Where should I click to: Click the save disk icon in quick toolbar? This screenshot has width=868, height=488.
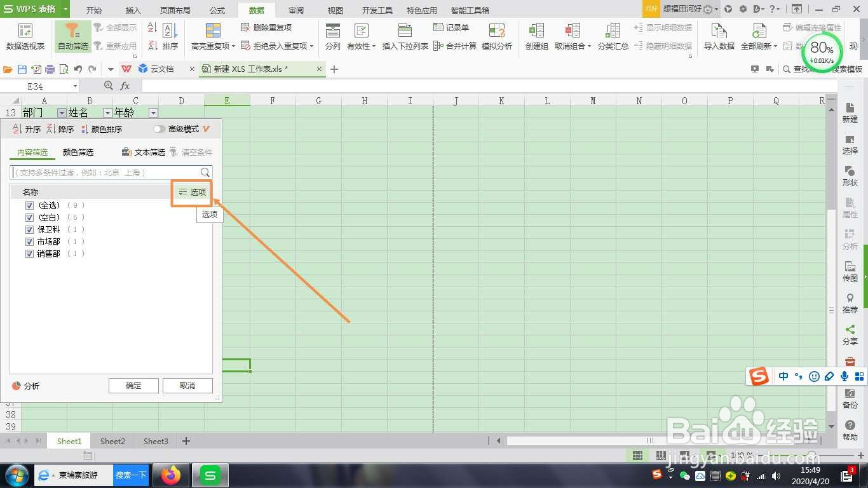pos(22,69)
